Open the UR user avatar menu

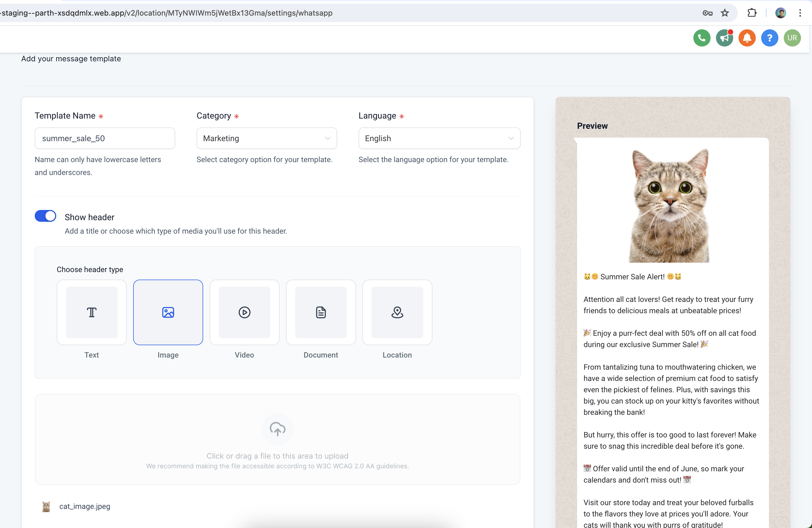(x=792, y=38)
